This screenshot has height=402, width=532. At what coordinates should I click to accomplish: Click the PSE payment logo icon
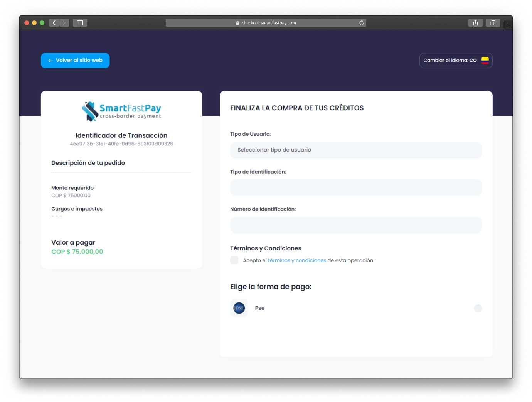[x=239, y=308]
